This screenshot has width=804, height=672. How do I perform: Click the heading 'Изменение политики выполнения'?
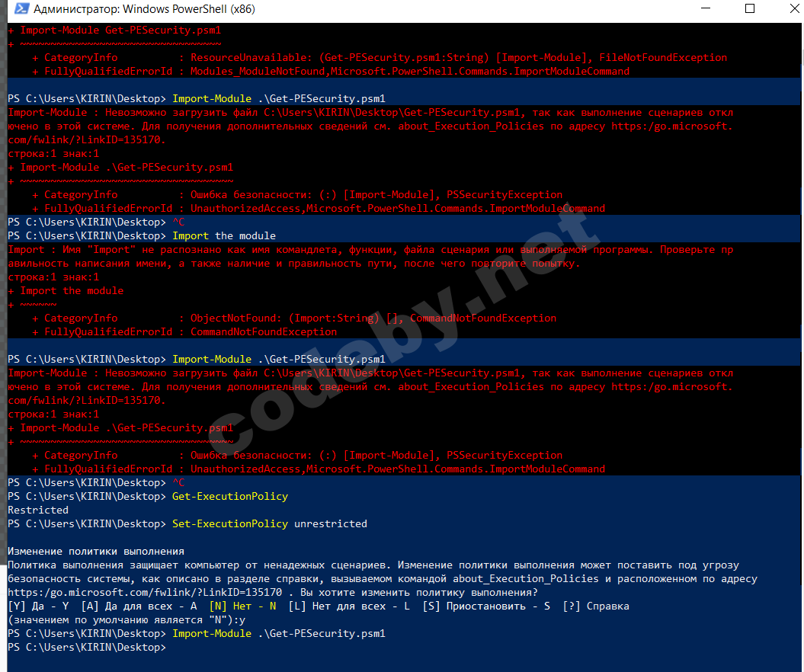click(x=96, y=552)
